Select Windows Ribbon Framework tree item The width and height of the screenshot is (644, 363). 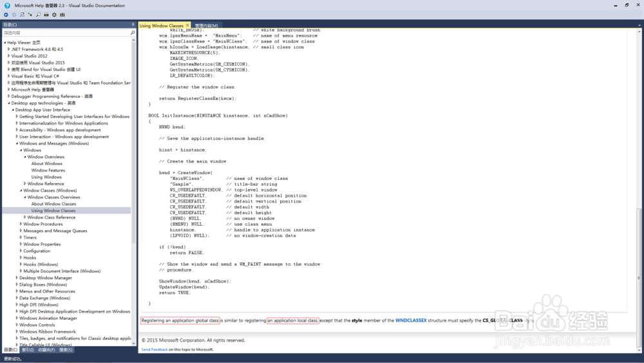click(x=48, y=331)
